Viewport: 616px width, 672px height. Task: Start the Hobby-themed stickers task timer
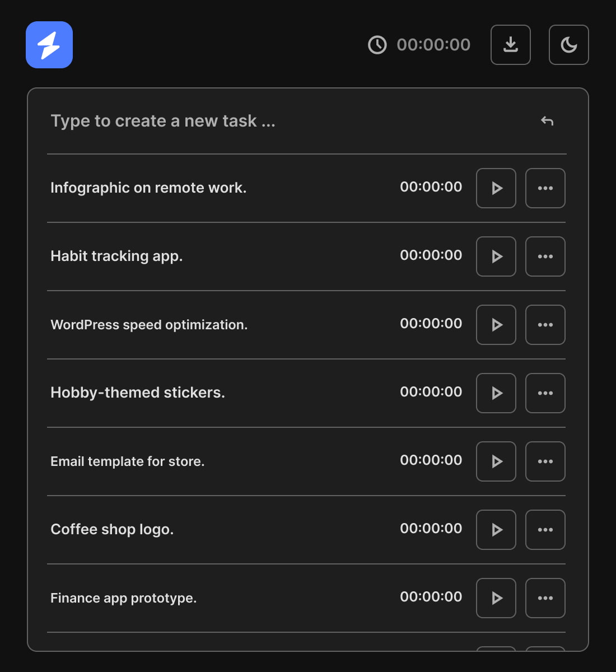click(x=496, y=393)
